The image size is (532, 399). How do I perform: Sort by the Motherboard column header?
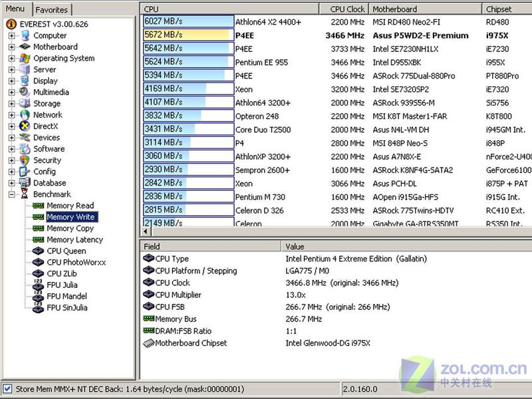(x=425, y=9)
